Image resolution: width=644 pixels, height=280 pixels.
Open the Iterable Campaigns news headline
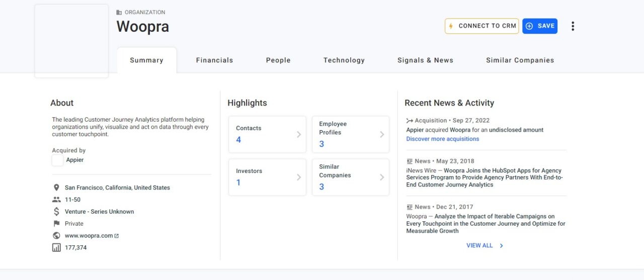(x=486, y=224)
